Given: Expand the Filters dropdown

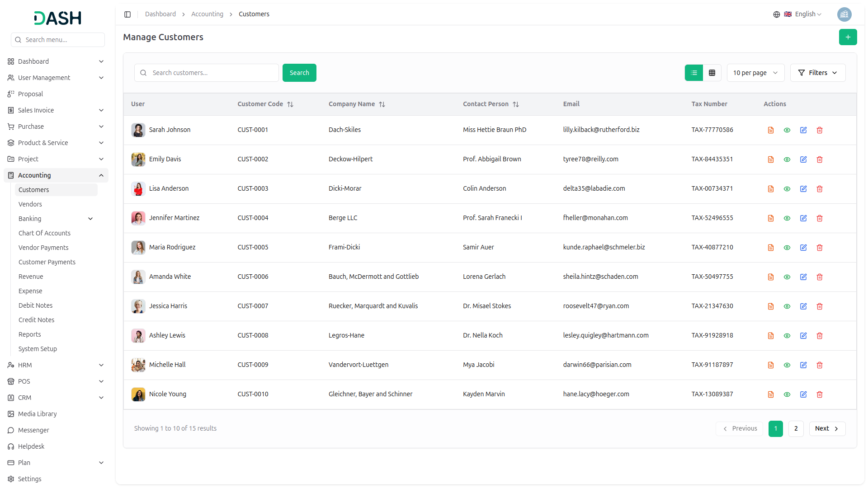Looking at the screenshot, I should coord(817,73).
